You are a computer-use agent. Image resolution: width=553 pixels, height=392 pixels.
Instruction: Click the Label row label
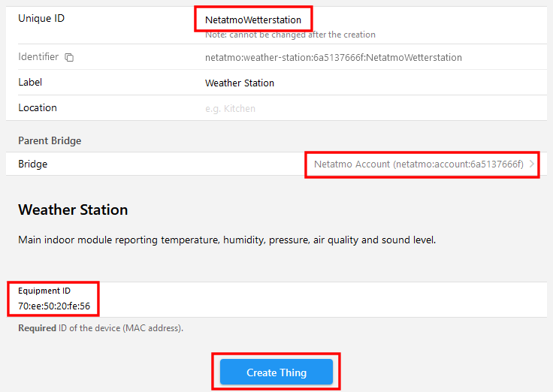click(30, 82)
